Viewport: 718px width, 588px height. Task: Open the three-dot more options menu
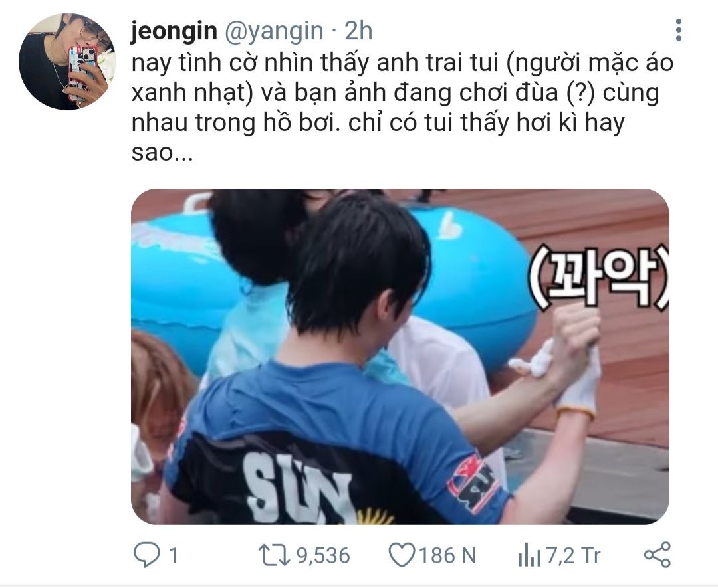pos(679,30)
